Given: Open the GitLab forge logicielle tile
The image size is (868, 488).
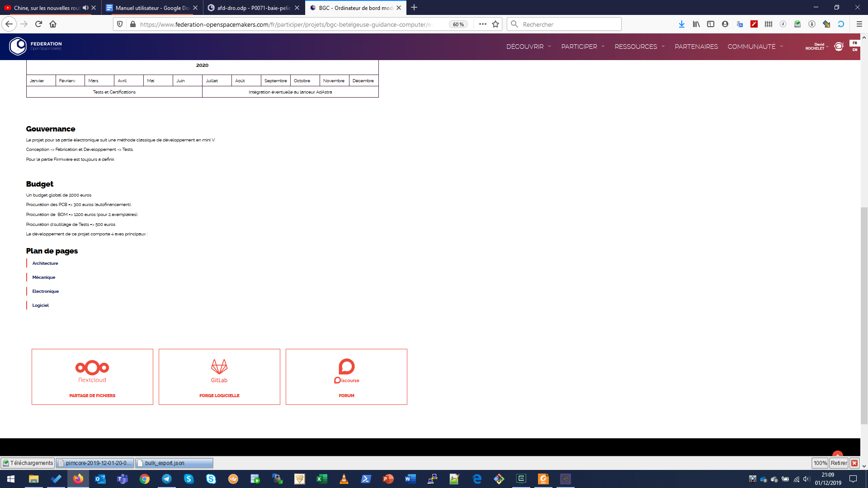Looking at the screenshot, I should point(219,376).
